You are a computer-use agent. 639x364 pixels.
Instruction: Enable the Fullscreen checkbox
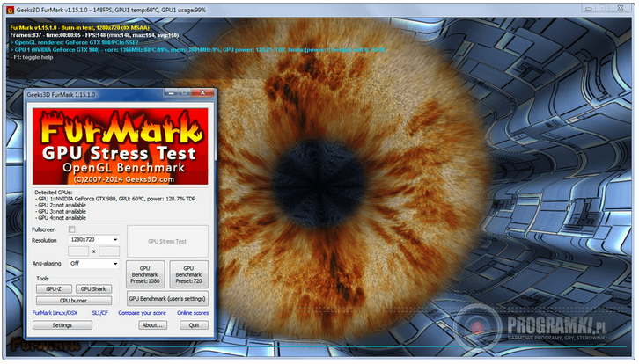[x=71, y=229]
